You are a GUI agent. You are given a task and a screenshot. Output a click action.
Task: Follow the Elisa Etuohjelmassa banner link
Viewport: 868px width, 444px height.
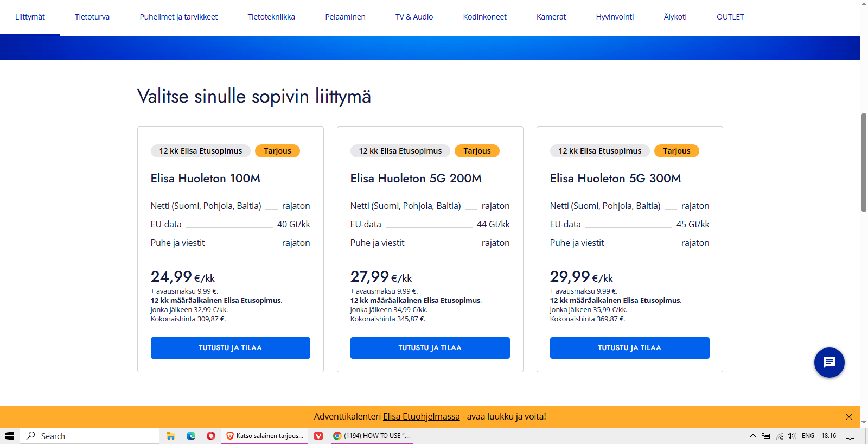pyautogui.click(x=422, y=416)
